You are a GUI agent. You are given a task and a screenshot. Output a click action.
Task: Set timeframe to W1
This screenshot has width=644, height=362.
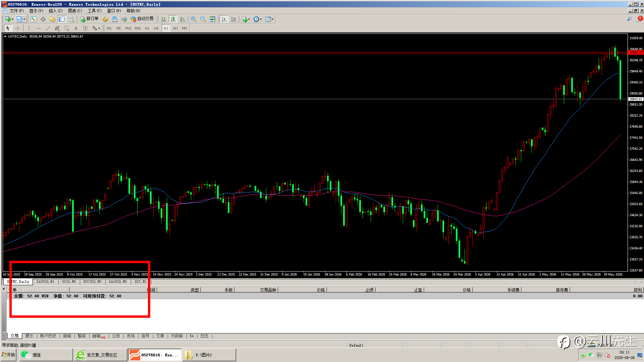click(x=175, y=28)
